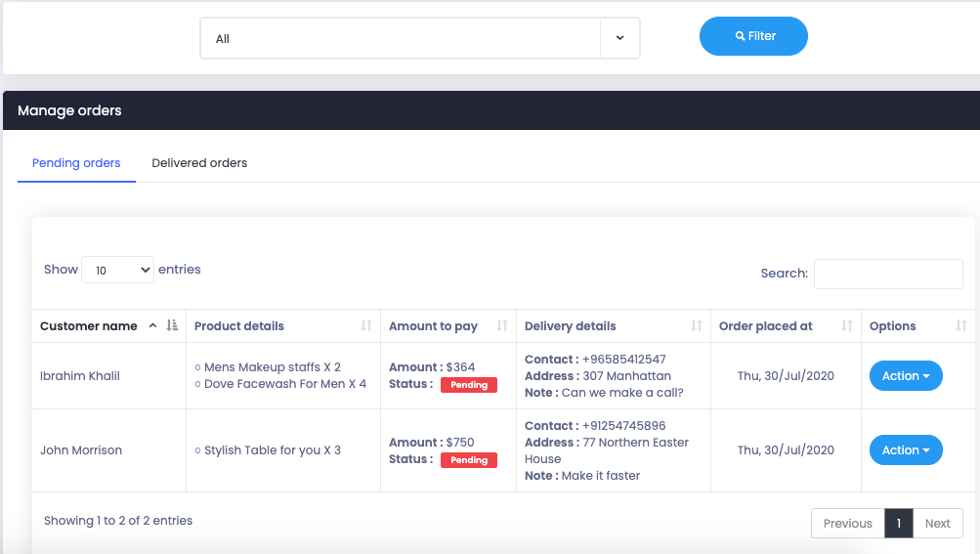Click the address 307 Manhattan
This screenshot has width=980, height=554.
[627, 376]
